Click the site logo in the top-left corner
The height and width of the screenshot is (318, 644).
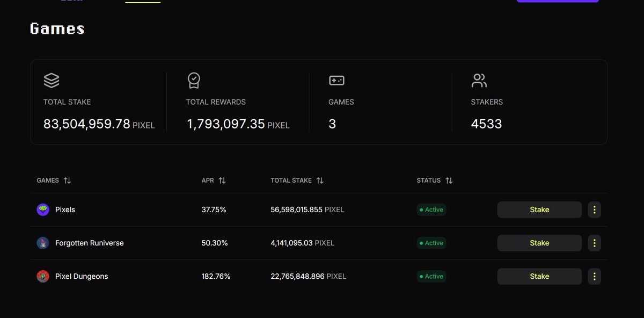72,1
